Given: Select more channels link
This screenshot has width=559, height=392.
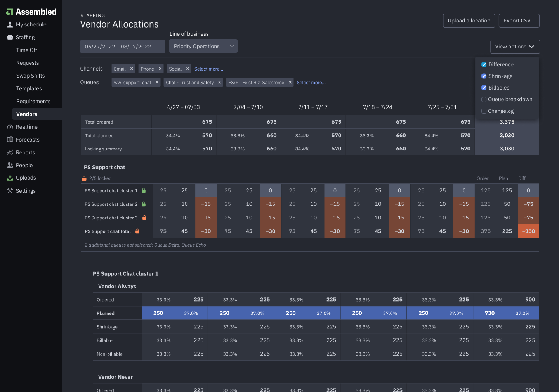Looking at the screenshot, I should [x=209, y=69].
